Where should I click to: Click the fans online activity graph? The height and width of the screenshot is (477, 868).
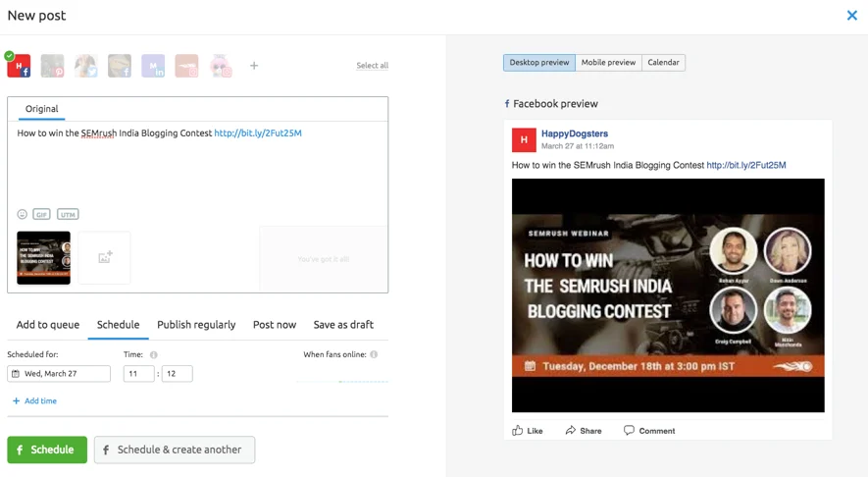tap(342, 381)
